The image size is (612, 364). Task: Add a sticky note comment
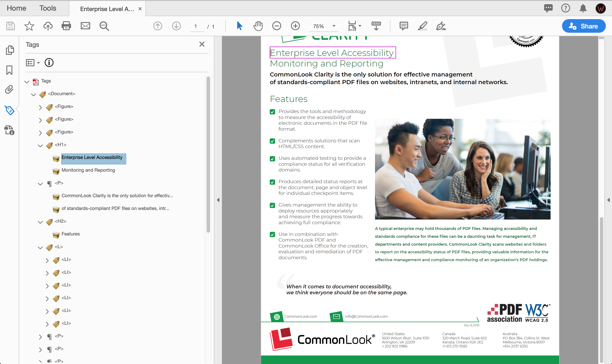click(404, 26)
